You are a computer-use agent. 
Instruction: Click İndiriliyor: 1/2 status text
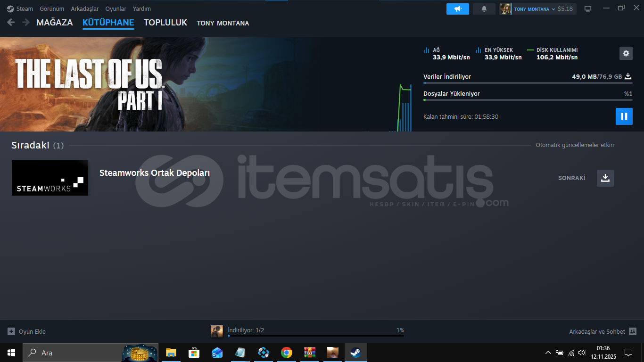246,330
